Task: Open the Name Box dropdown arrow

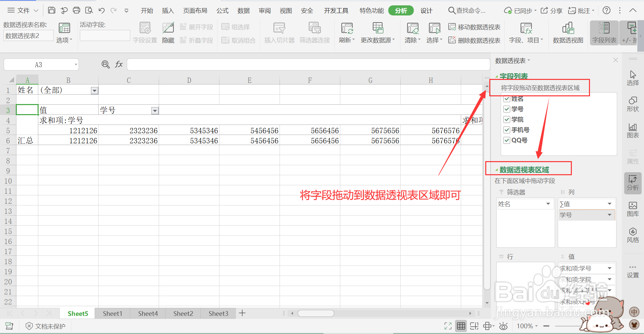Action: click(x=76, y=64)
